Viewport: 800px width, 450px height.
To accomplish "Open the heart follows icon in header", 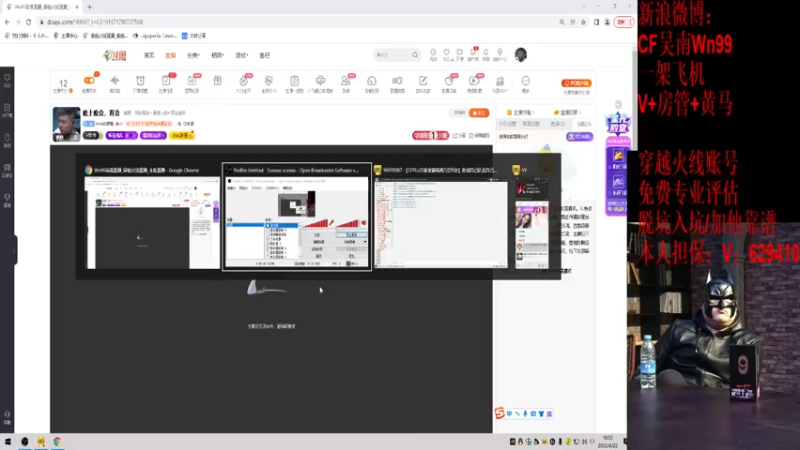I will tap(447, 55).
